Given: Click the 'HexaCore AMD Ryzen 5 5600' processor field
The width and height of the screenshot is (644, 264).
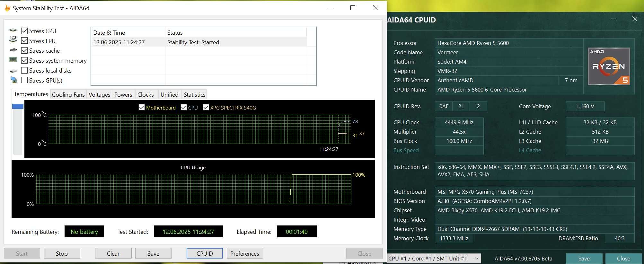Looking at the screenshot, I should 509,43.
